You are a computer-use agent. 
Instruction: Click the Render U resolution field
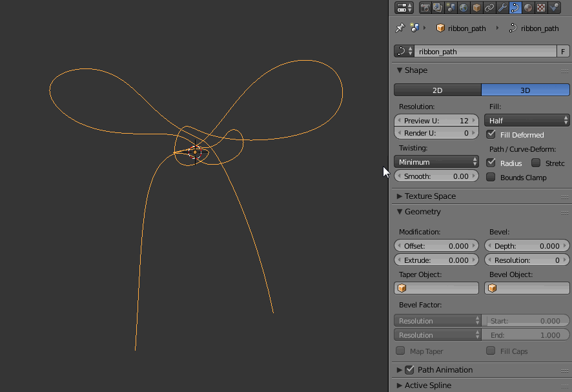pyautogui.click(x=436, y=133)
